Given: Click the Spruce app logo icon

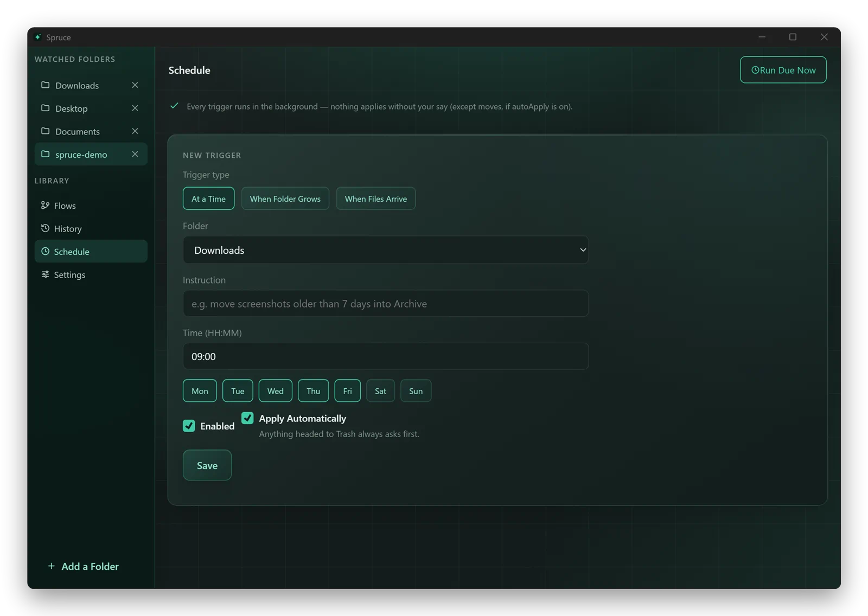Looking at the screenshot, I should 37,37.
